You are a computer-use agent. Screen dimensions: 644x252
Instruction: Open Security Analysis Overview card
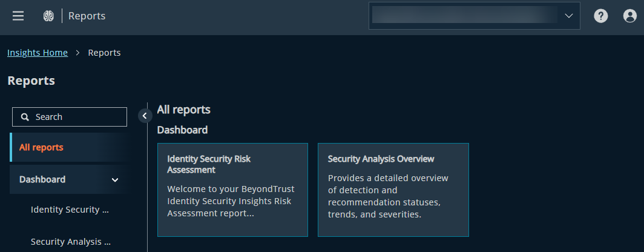coord(393,190)
